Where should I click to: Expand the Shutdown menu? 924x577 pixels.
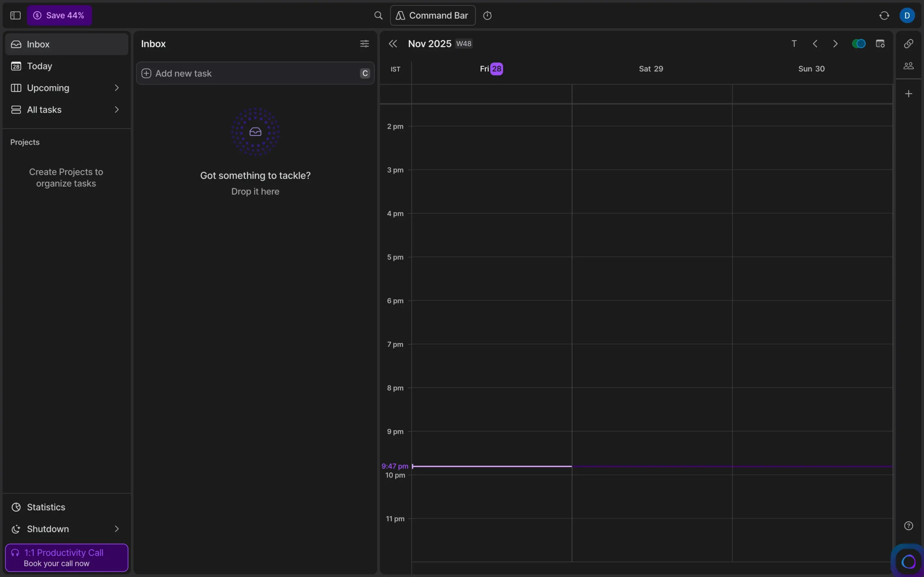point(117,529)
